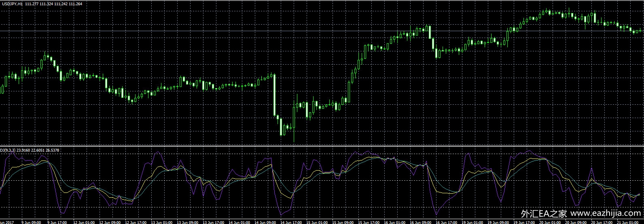Viewport: 644px width, 224px height.
Task: Select the 14 Jun 17:00 axis label
Action: [290, 222]
